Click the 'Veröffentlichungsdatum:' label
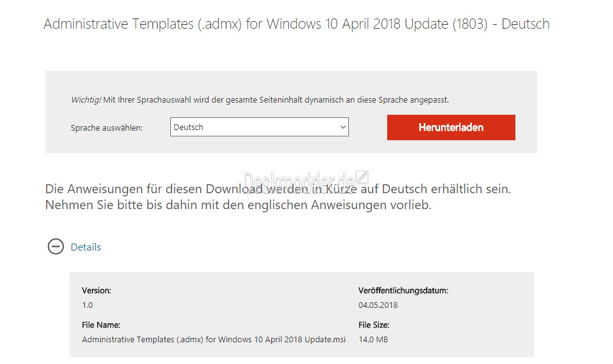Viewport: 613px width, 364px height. point(403,291)
